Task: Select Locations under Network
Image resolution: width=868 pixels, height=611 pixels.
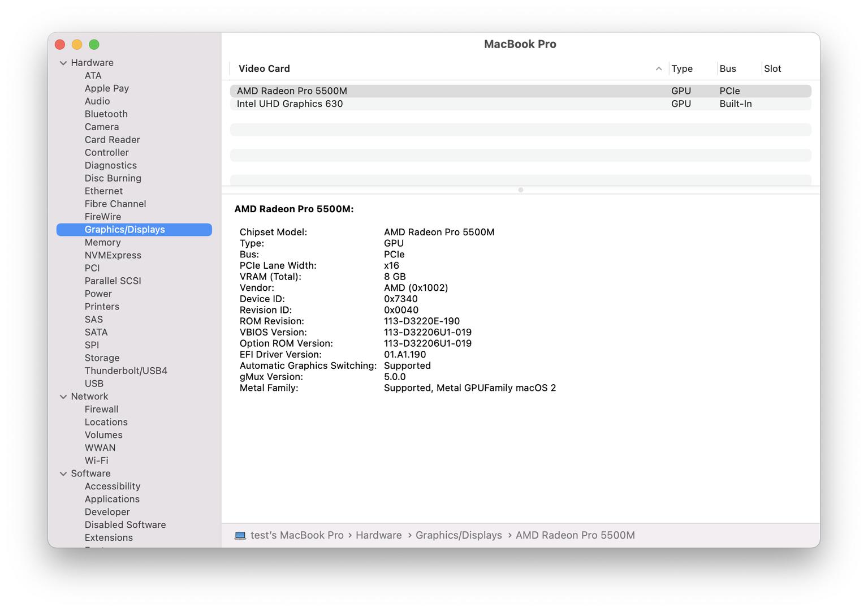Action: (106, 422)
